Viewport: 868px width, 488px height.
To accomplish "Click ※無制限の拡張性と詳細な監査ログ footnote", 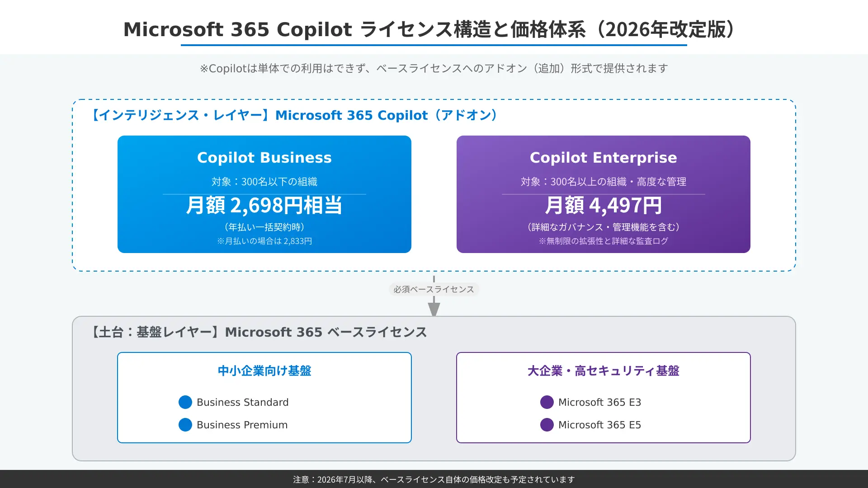I will 604,241.
